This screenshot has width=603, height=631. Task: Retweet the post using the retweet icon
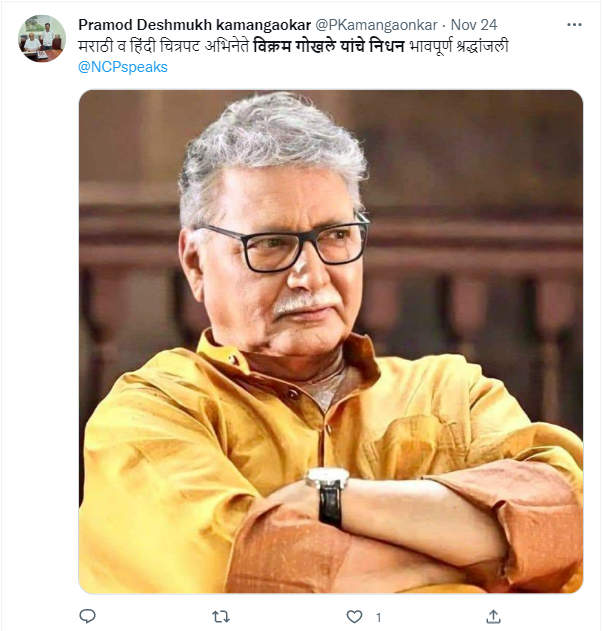click(x=222, y=616)
